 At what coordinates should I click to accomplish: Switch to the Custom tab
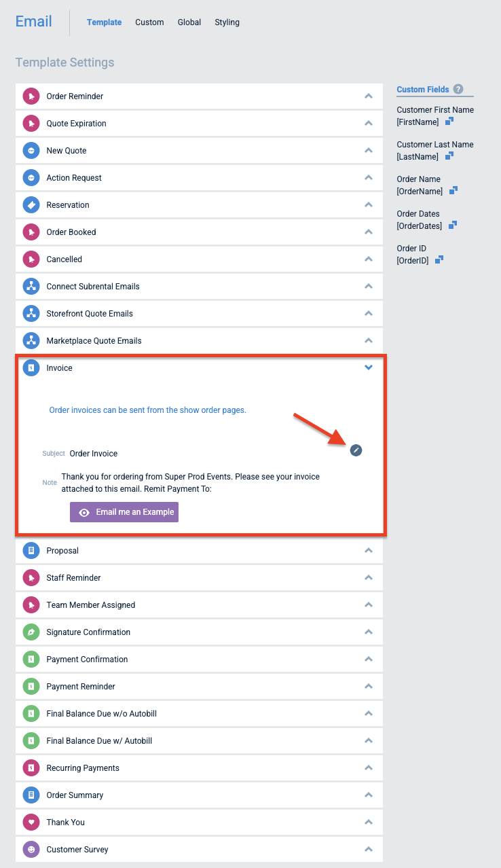pyautogui.click(x=149, y=22)
